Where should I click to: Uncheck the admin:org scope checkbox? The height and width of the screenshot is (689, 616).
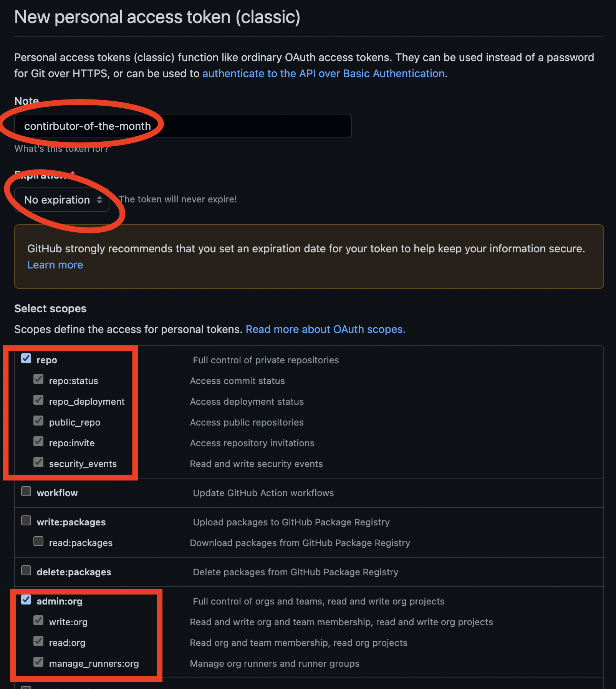pyautogui.click(x=26, y=600)
